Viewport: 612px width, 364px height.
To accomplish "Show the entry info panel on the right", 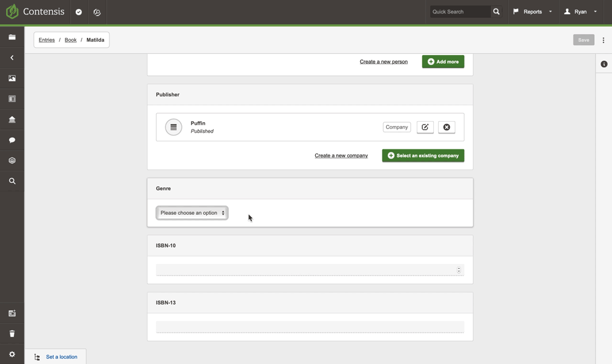I will [x=604, y=64].
